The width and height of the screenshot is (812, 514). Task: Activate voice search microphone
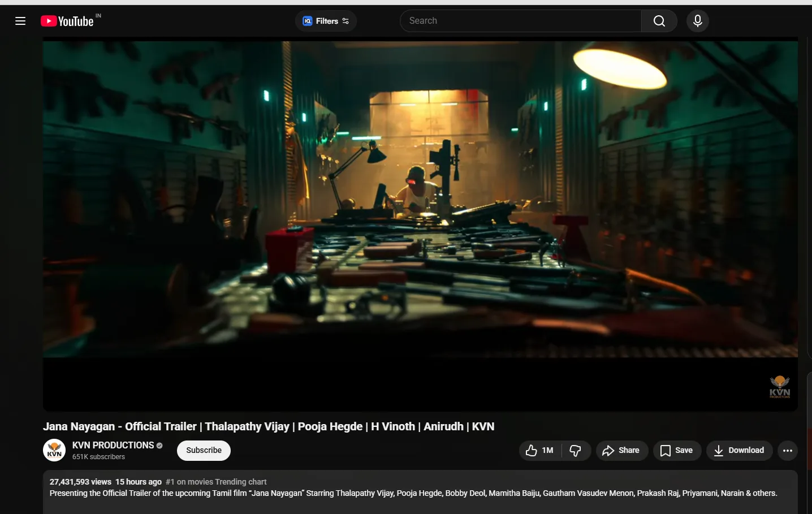pyautogui.click(x=697, y=21)
